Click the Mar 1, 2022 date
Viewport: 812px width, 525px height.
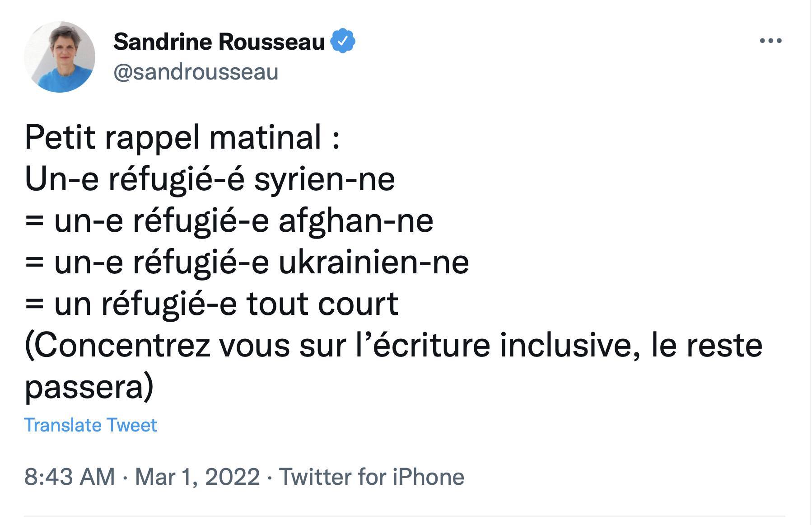tap(197, 477)
